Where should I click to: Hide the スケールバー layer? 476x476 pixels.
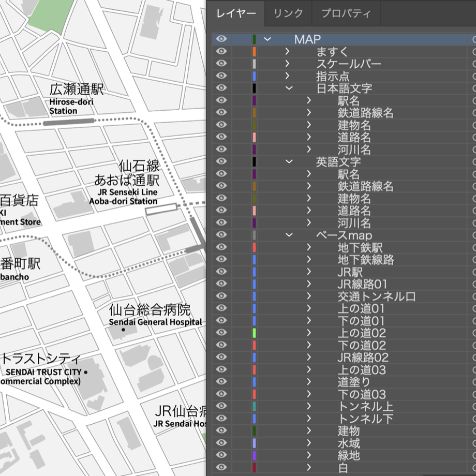(221, 63)
